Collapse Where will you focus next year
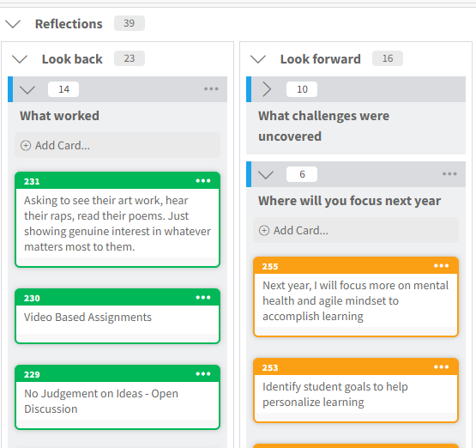This screenshot has width=476, height=448. click(x=266, y=174)
